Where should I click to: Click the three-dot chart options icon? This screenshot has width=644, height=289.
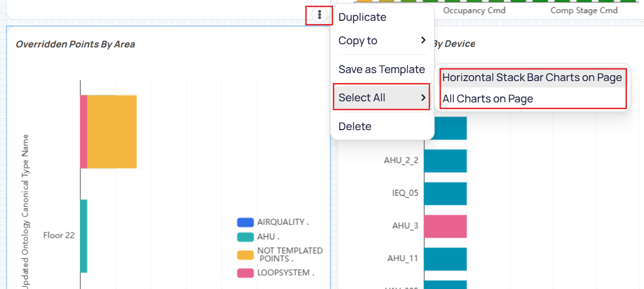319,15
